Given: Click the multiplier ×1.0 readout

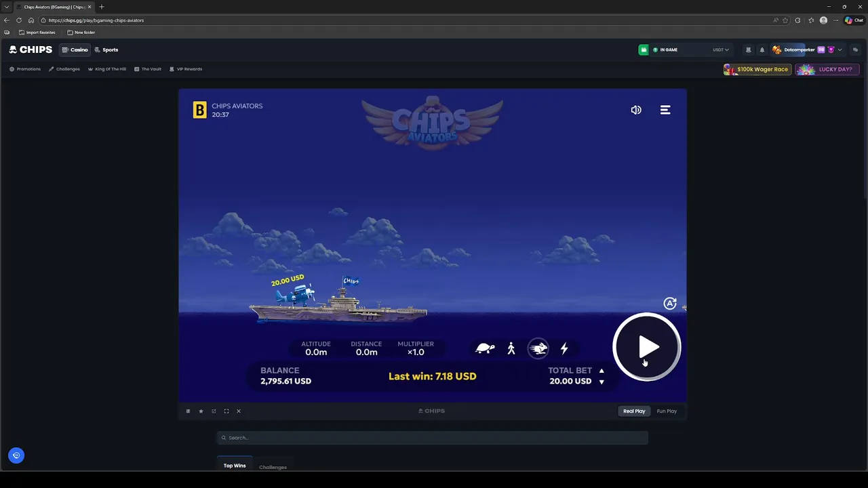Looking at the screenshot, I should 416,352.
